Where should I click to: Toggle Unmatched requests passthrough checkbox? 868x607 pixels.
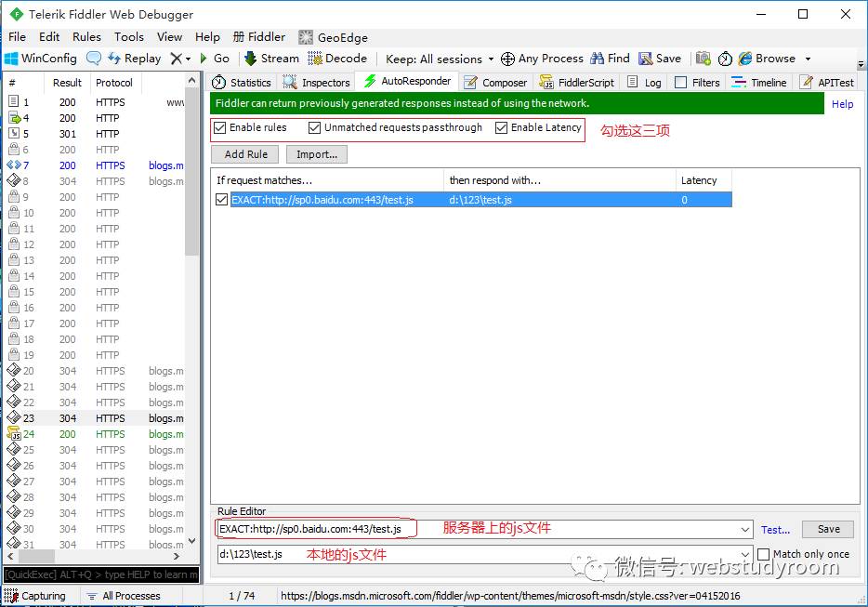(314, 127)
